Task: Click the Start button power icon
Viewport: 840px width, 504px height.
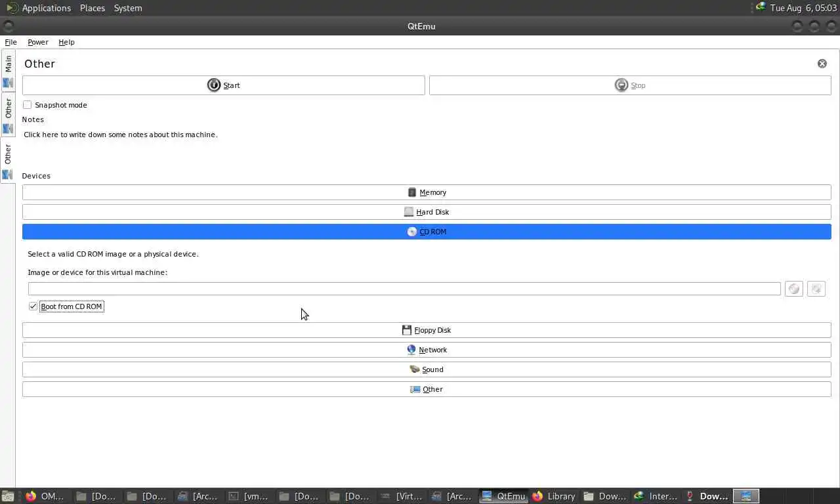Action: pos(214,85)
